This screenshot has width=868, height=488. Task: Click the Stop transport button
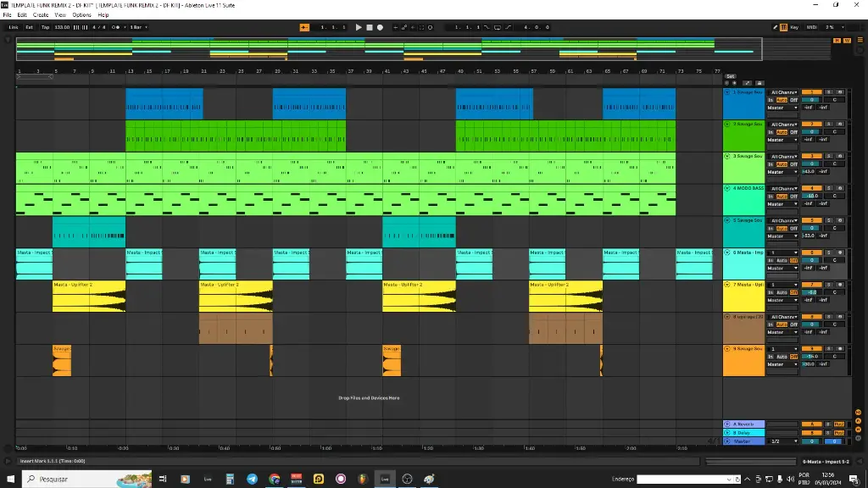coord(370,27)
